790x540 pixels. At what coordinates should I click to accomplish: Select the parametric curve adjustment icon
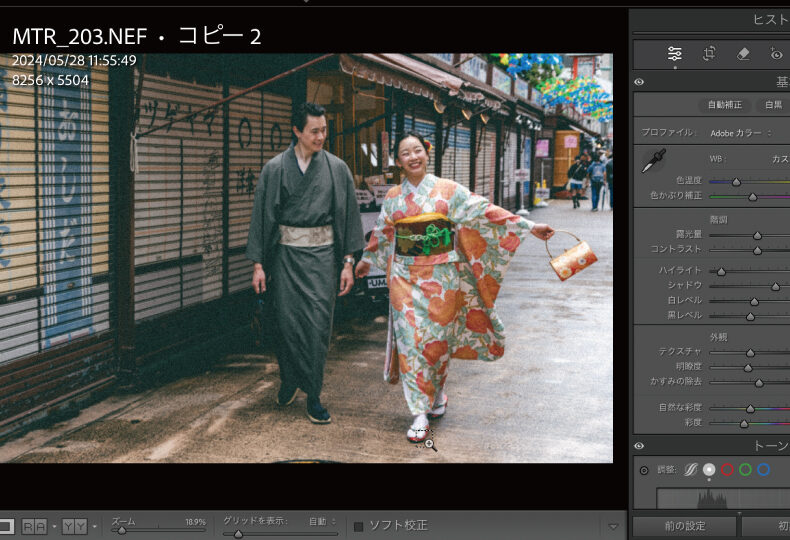click(690, 469)
